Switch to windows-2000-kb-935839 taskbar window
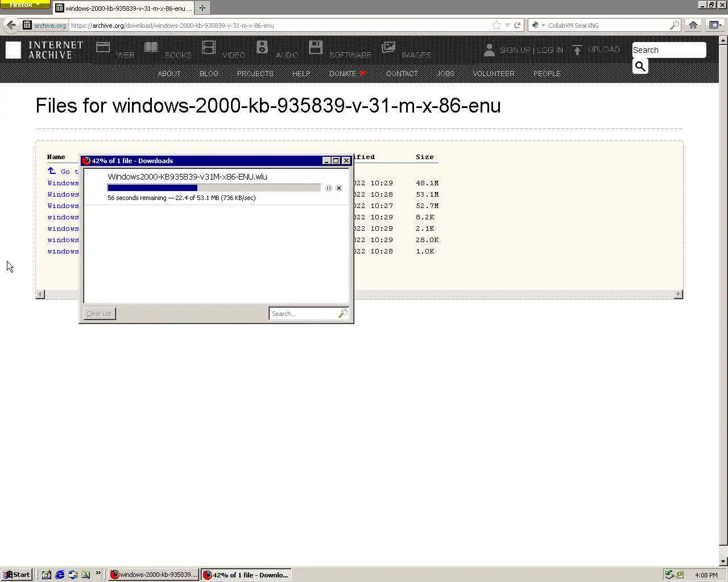This screenshot has width=728, height=582. [x=154, y=575]
